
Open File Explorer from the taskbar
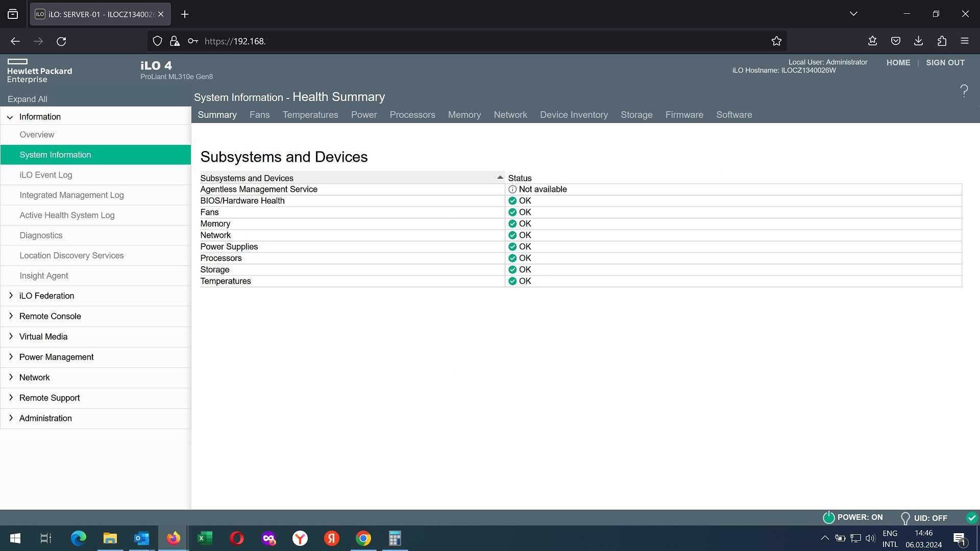pos(110,538)
